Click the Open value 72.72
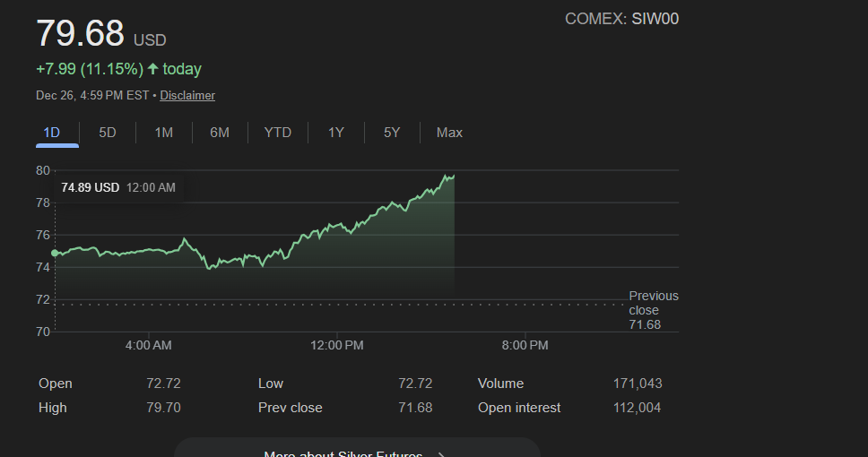The height and width of the screenshot is (457, 868). [x=164, y=384]
